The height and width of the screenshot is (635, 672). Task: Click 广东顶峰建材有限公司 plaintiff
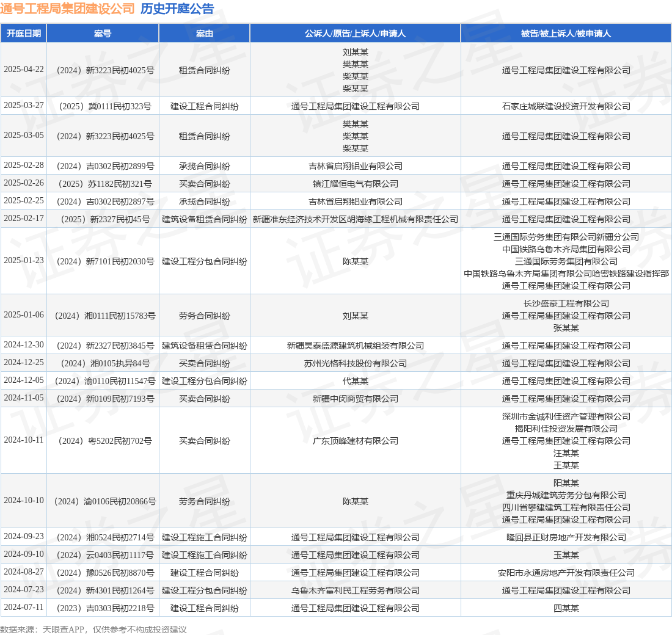click(x=356, y=441)
